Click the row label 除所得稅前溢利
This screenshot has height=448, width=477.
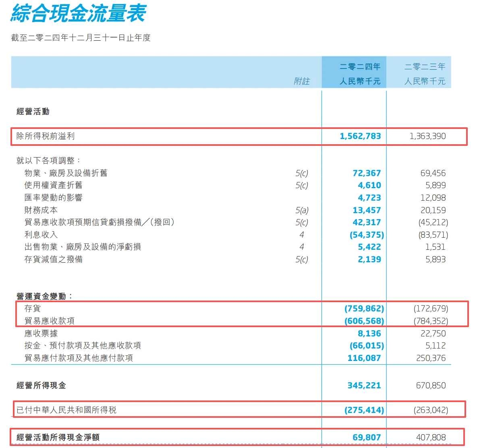(46, 136)
